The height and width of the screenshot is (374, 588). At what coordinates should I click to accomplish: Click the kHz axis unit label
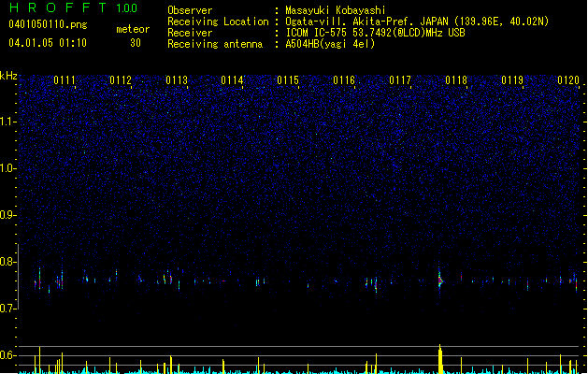(x=8, y=76)
